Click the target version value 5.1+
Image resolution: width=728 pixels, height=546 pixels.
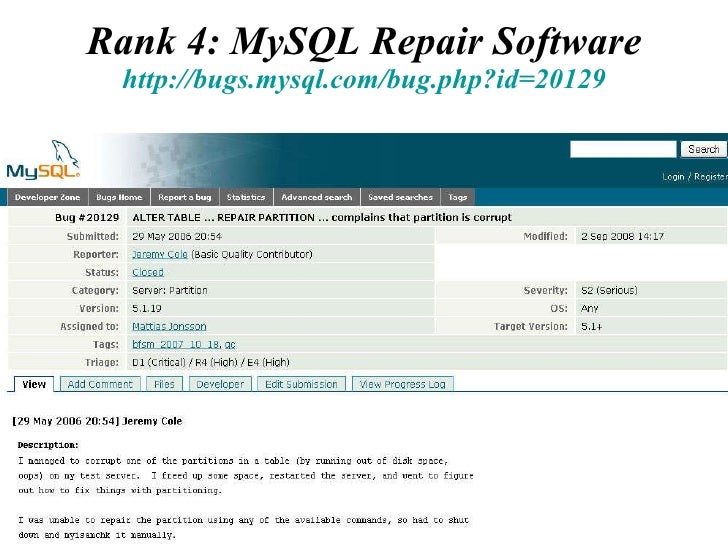pyautogui.click(x=592, y=326)
